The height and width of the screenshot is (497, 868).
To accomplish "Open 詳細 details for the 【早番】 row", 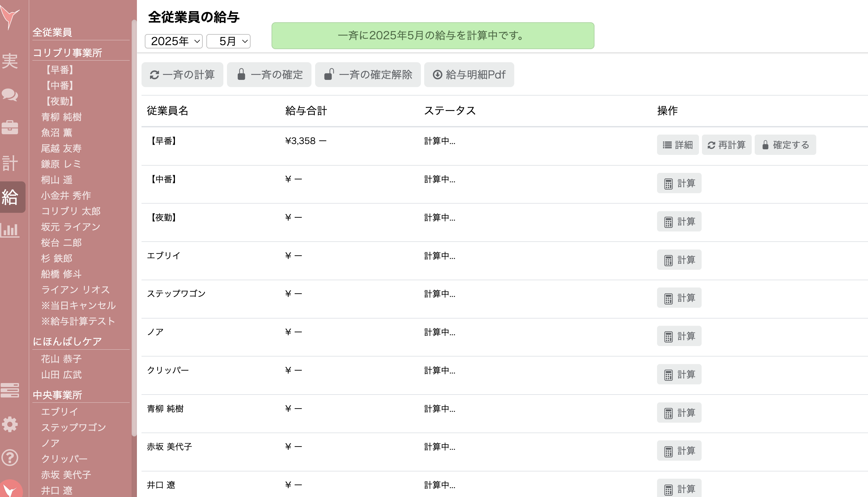I will click(678, 145).
